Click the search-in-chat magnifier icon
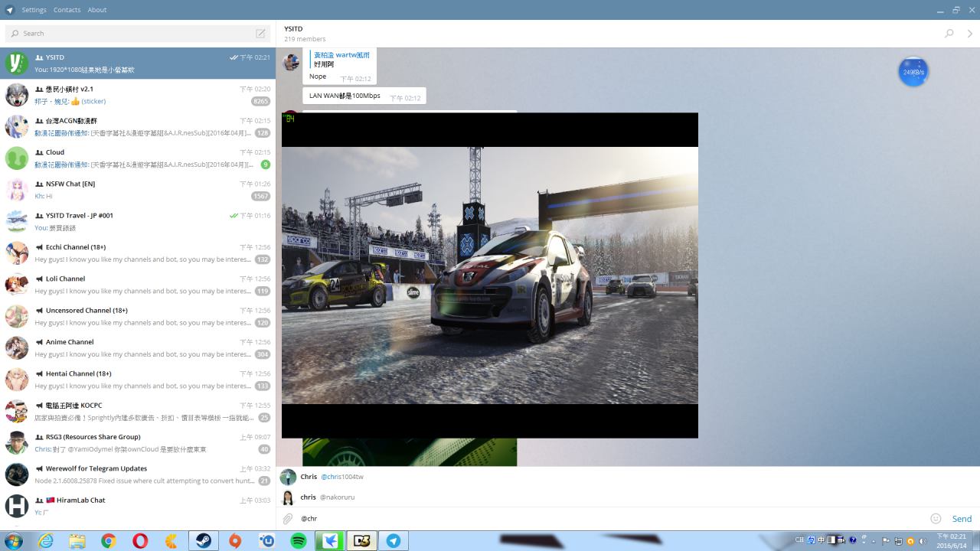The height and width of the screenshot is (551, 980). click(x=949, y=34)
